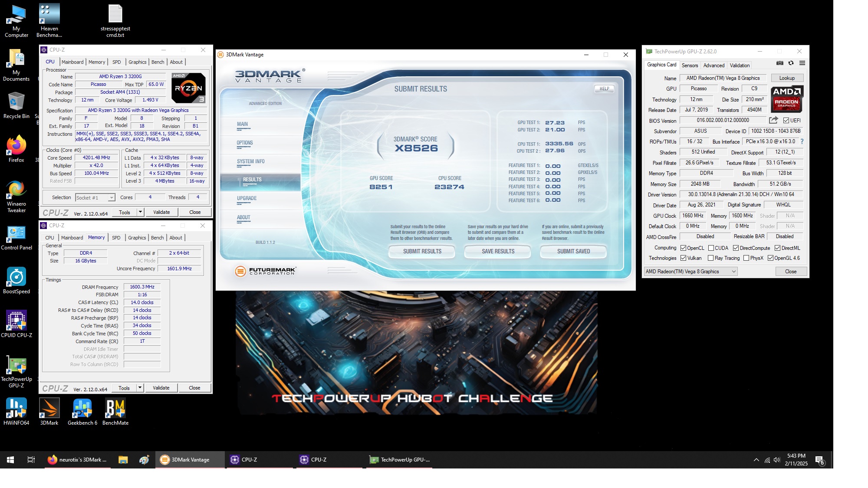Launch Firefox from desktop
This screenshot has height=488, width=868.
(16, 149)
